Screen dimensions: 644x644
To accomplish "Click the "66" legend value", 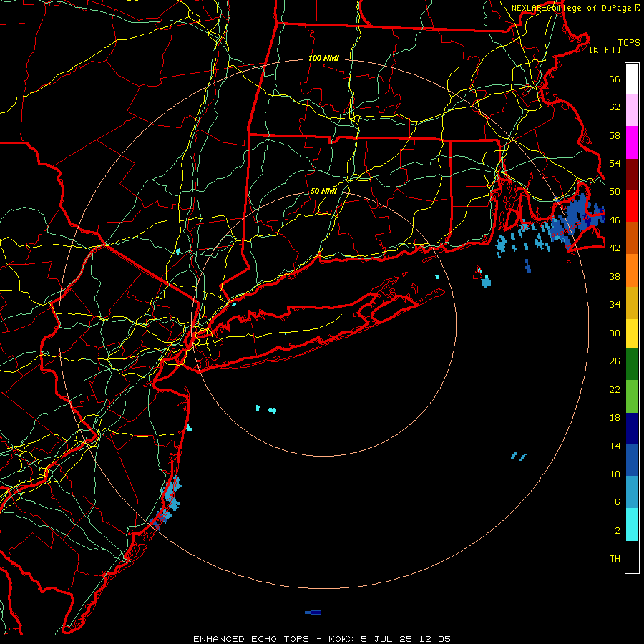I will [615, 79].
